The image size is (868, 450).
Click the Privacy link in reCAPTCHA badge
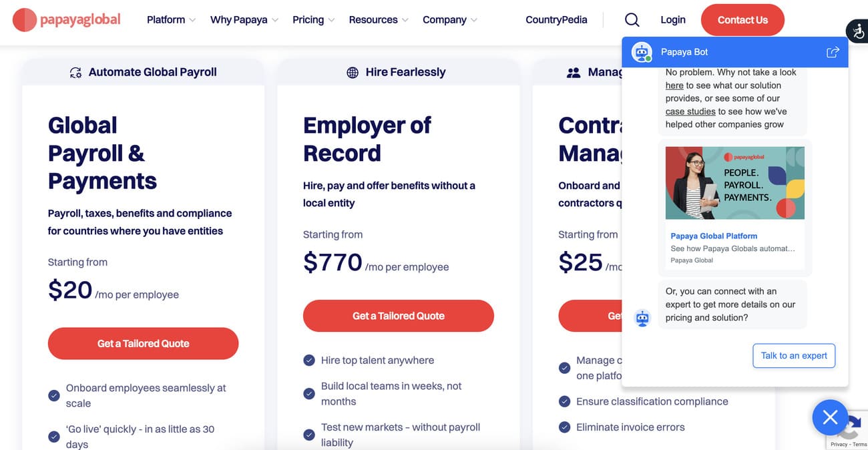[839, 444]
